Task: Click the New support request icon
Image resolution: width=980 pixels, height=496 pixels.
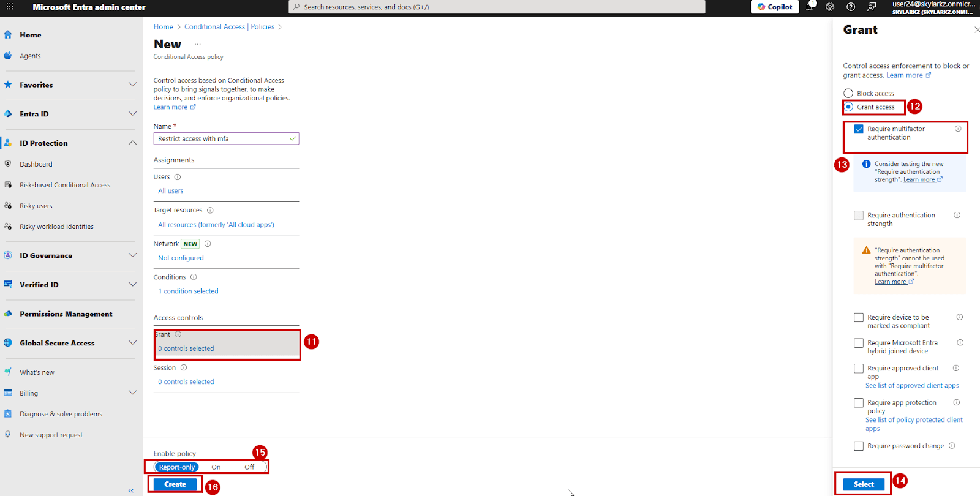Action: [x=8, y=434]
